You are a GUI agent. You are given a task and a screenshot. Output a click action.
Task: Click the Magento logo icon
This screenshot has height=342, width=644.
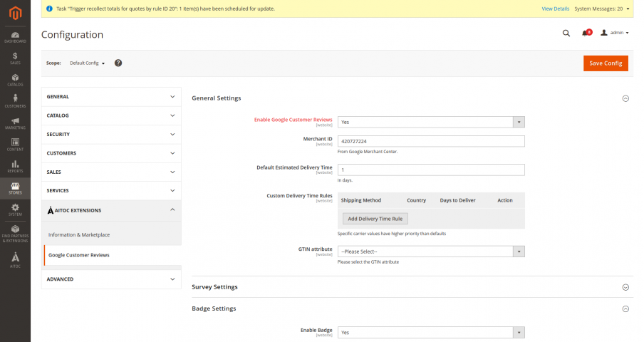click(15, 13)
